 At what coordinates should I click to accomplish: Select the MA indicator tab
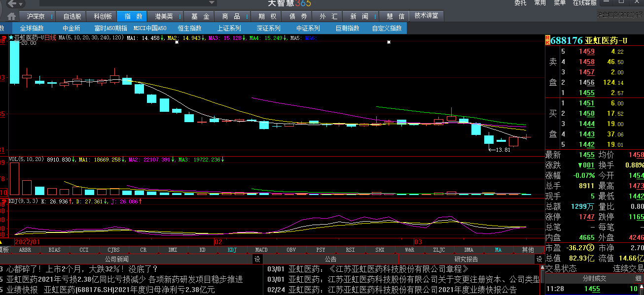tap(498, 250)
